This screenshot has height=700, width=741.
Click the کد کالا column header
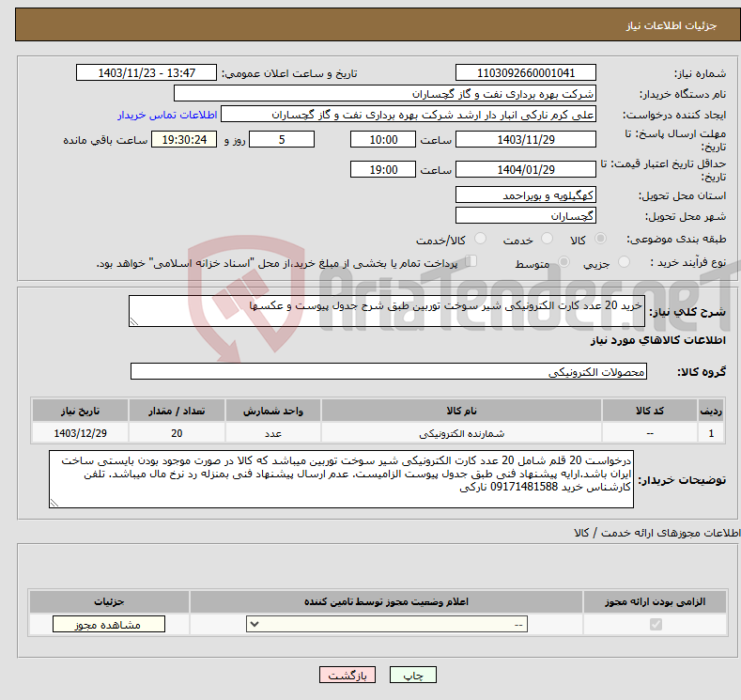coord(650,411)
